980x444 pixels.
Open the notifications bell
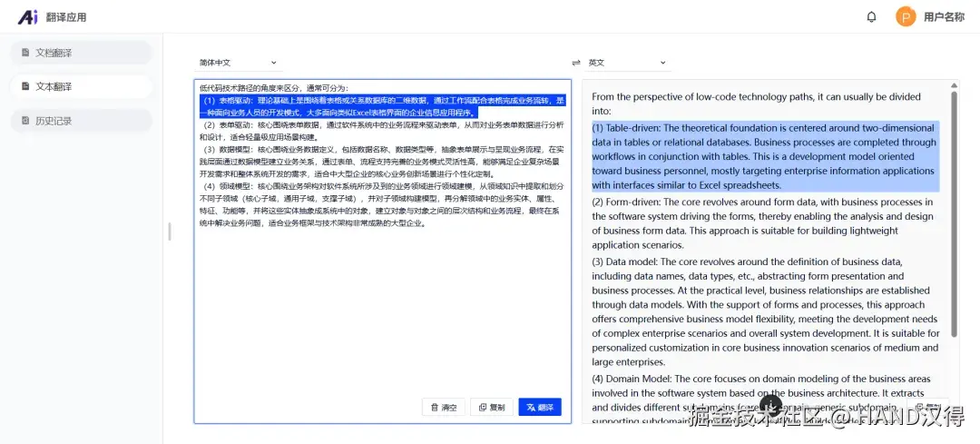pyautogui.click(x=871, y=17)
